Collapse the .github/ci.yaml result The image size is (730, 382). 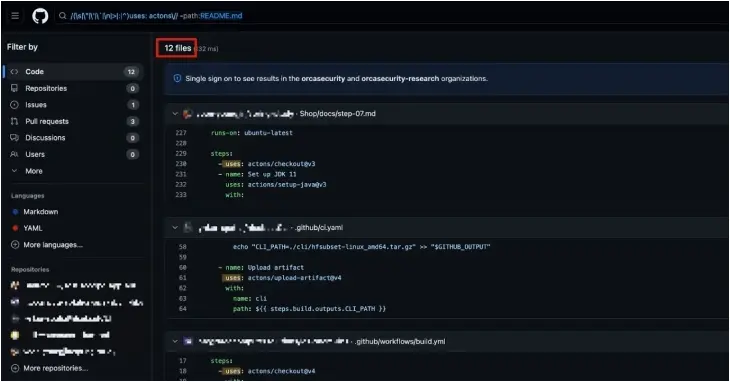[175, 228]
